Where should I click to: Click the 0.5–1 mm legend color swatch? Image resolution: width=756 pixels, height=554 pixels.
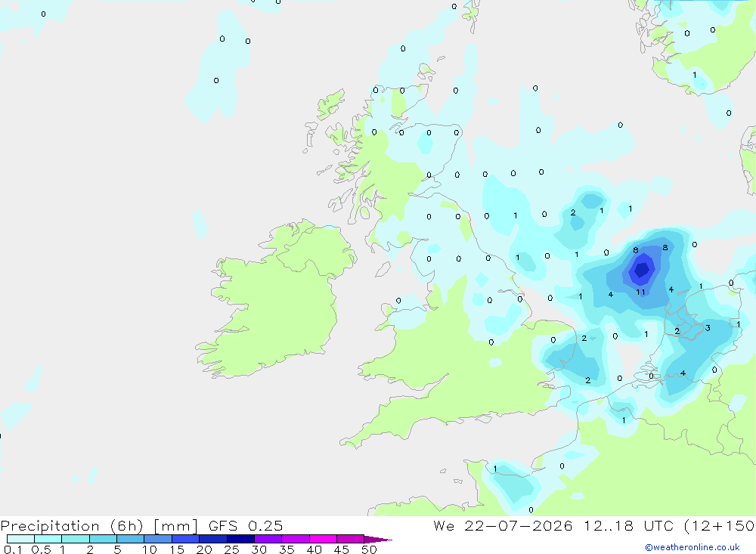(48, 539)
